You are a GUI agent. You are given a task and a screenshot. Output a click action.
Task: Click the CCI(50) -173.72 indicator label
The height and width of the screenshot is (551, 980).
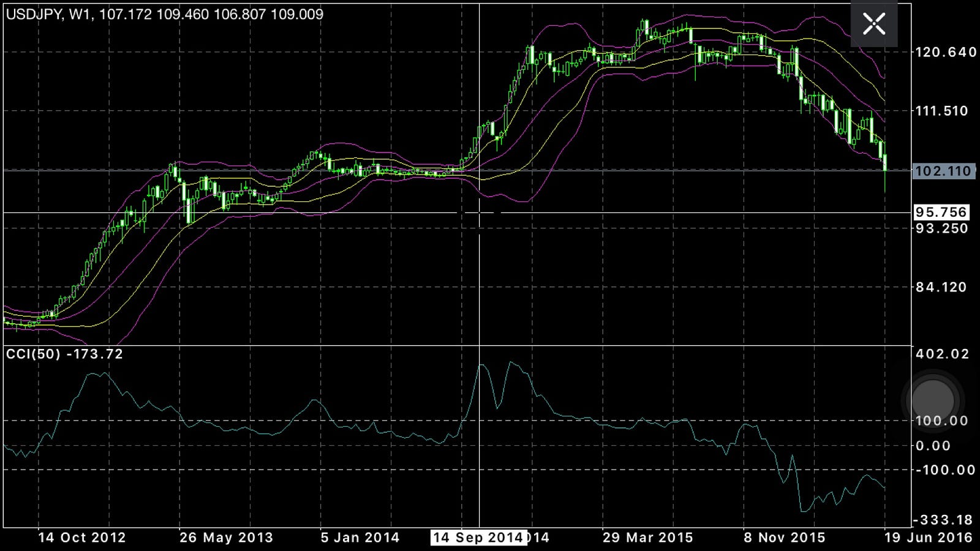(64, 354)
